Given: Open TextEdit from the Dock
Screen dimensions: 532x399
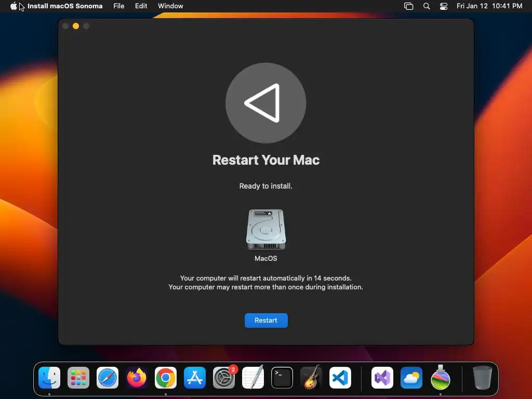Looking at the screenshot, I should click(x=253, y=378).
